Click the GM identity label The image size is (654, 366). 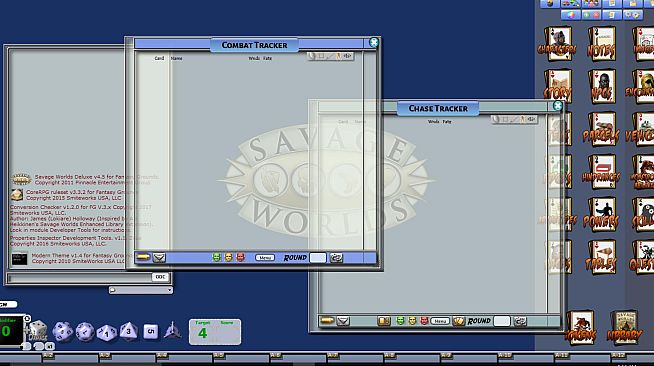(x=8, y=304)
